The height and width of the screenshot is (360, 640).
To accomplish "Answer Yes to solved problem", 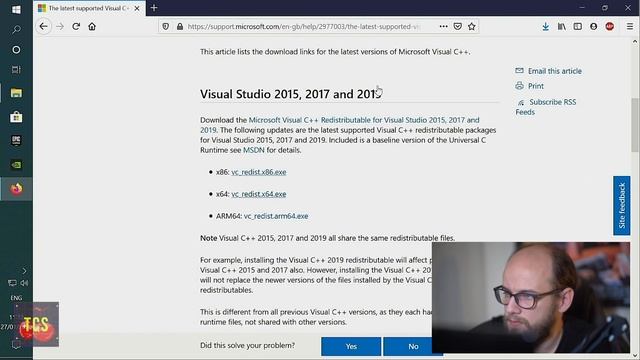I will tap(351, 347).
